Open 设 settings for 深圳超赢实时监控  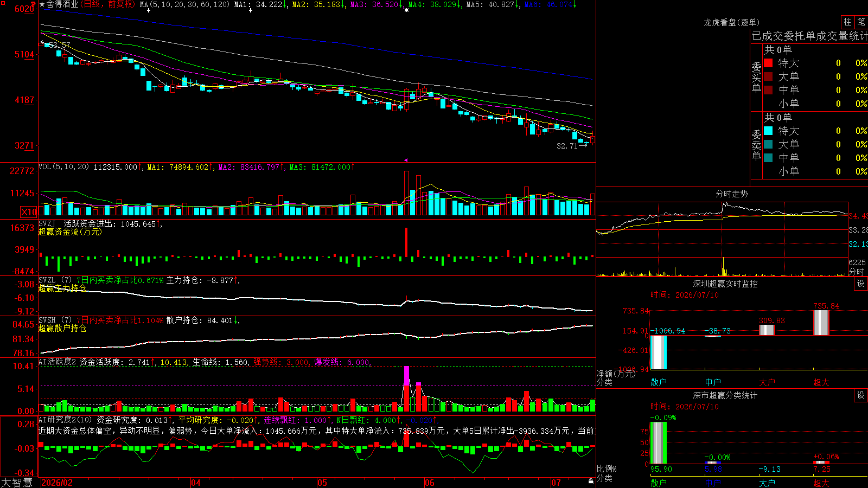[x=861, y=284]
